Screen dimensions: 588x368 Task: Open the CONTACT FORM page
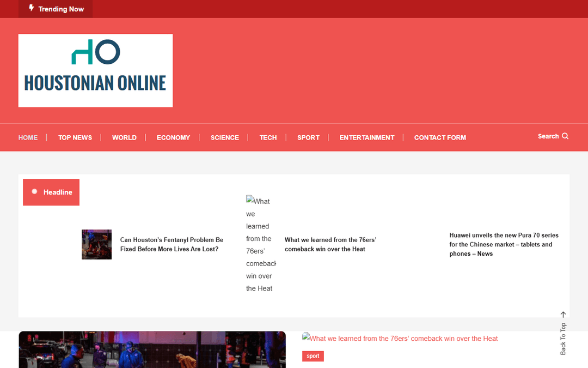pos(440,137)
